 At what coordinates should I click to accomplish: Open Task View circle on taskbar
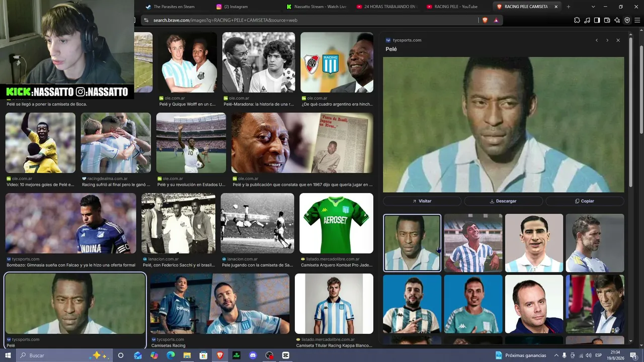pos(121,355)
